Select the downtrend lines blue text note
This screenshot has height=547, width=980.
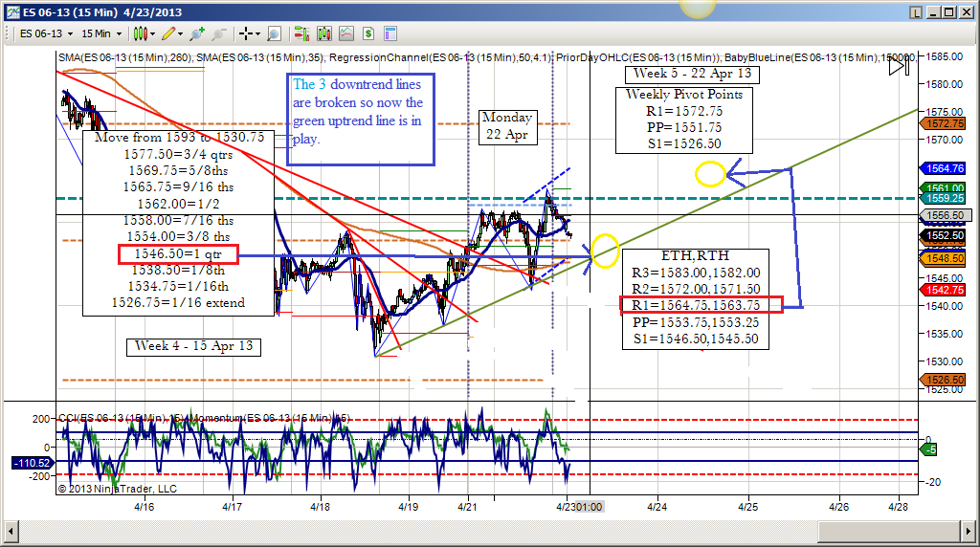pyautogui.click(x=361, y=120)
